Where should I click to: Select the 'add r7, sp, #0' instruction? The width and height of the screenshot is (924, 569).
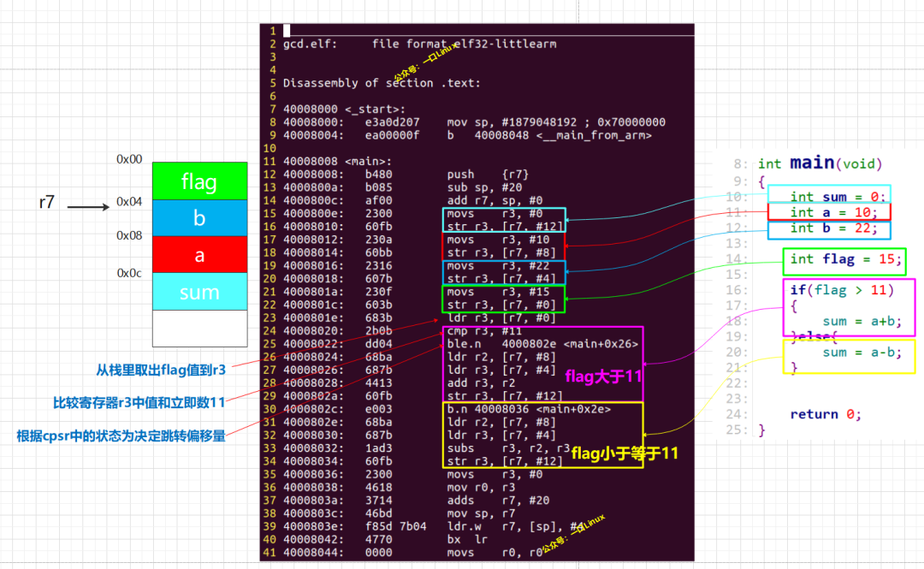[x=495, y=200]
